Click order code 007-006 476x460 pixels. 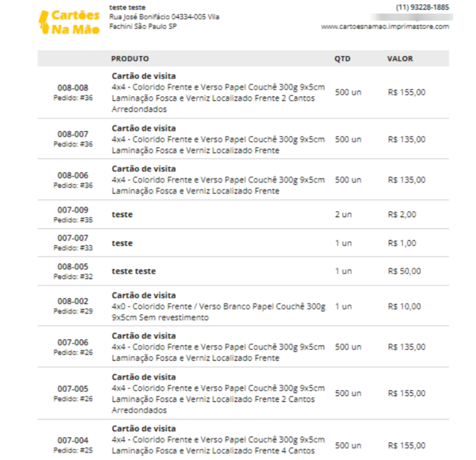click(x=73, y=342)
